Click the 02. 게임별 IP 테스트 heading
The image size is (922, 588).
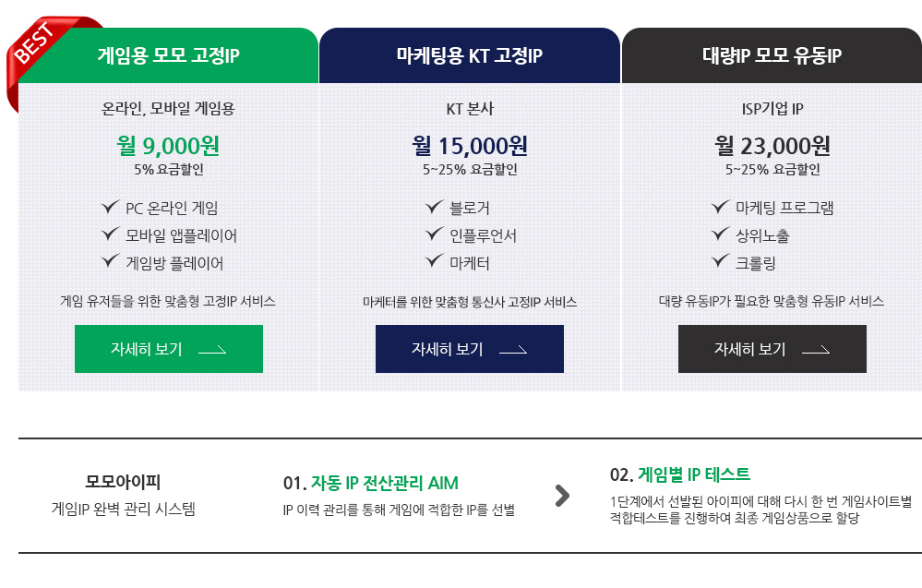tap(680, 474)
